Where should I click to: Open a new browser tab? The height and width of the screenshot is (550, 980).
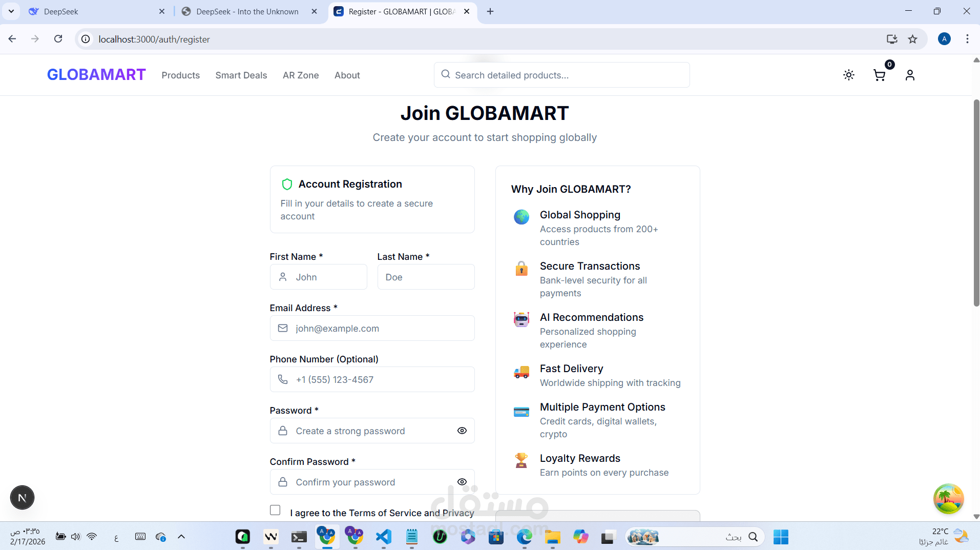pos(490,11)
